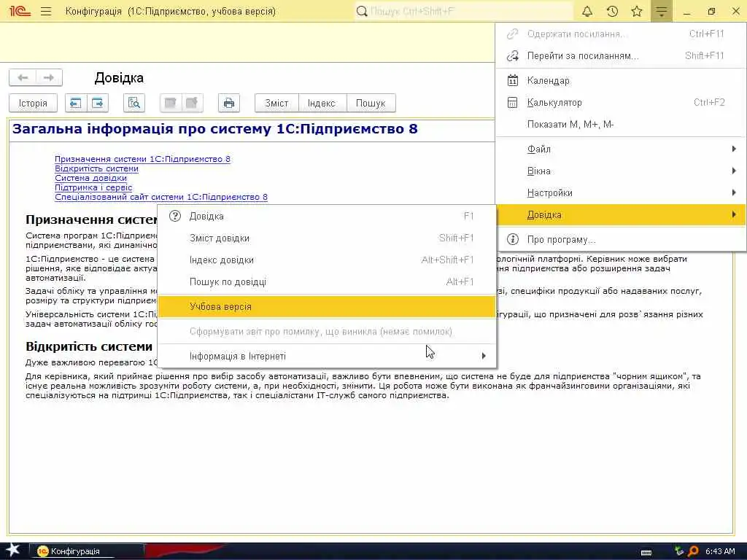Viewport: 747px width, 560px height.
Task: Select Пошук по довідці submenu item
Action: point(327,282)
